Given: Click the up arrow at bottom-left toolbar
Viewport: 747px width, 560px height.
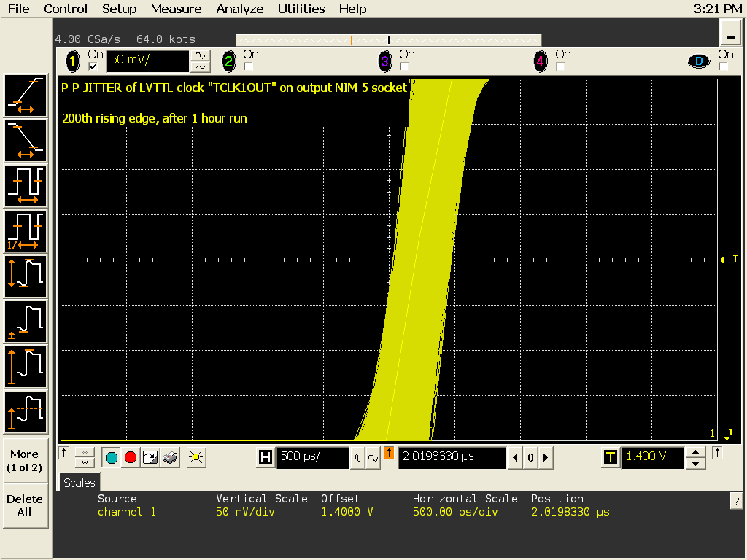Looking at the screenshot, I should tap(64, 453).
